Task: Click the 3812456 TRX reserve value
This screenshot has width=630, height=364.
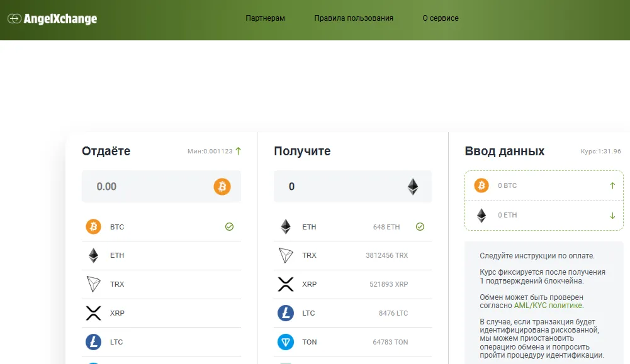Action: click(x=387, y=255)
